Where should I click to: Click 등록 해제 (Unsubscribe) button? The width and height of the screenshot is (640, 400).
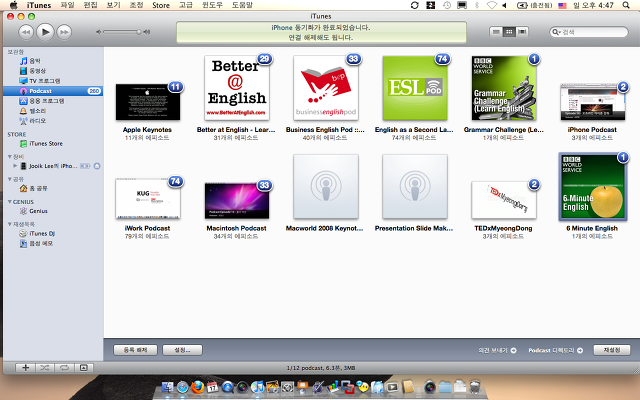coord(135,350)
